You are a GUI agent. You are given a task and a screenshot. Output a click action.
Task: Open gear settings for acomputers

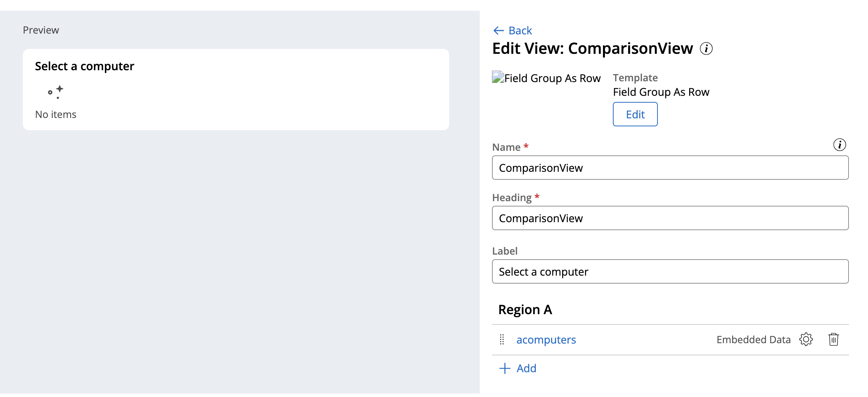(806, 339)
